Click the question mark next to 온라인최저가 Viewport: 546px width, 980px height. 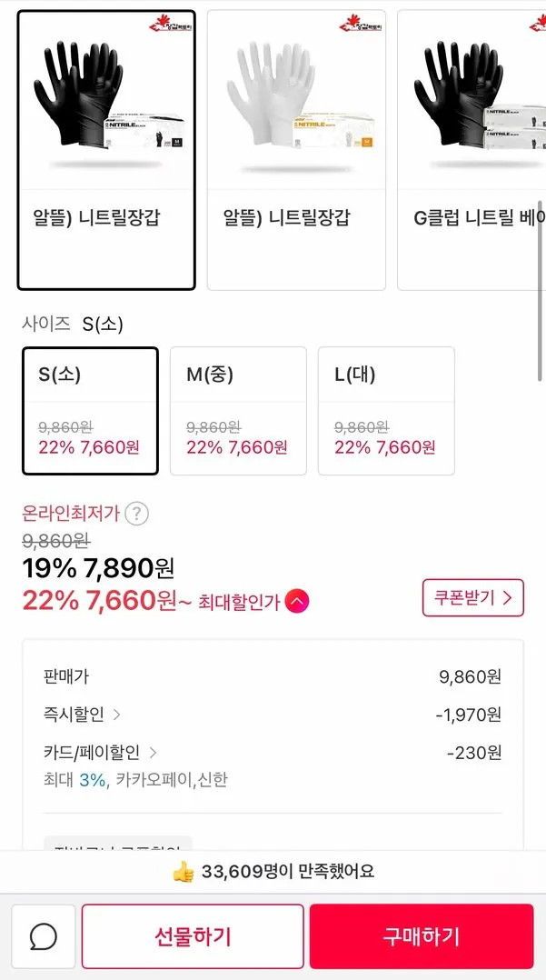tap(136, 514)
